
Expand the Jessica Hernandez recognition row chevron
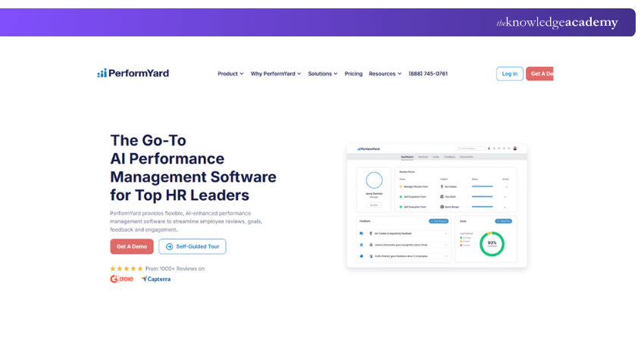pos(446,245)
